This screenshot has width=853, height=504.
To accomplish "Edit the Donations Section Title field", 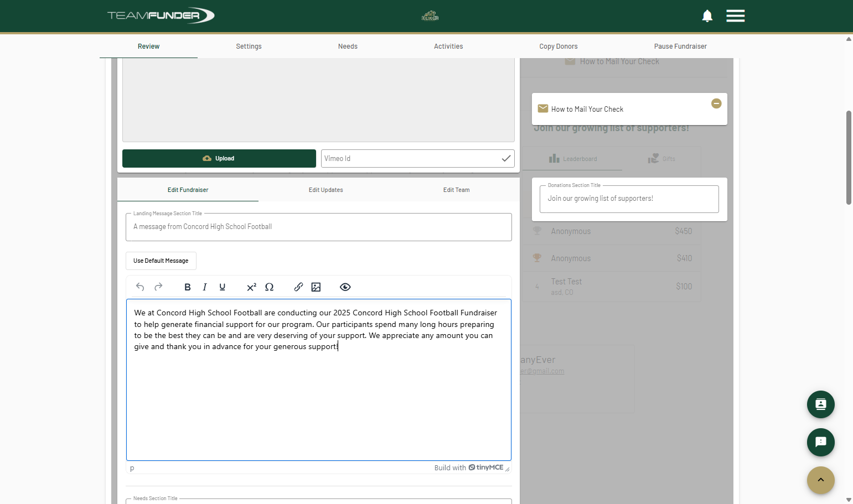I will point(629,199).
